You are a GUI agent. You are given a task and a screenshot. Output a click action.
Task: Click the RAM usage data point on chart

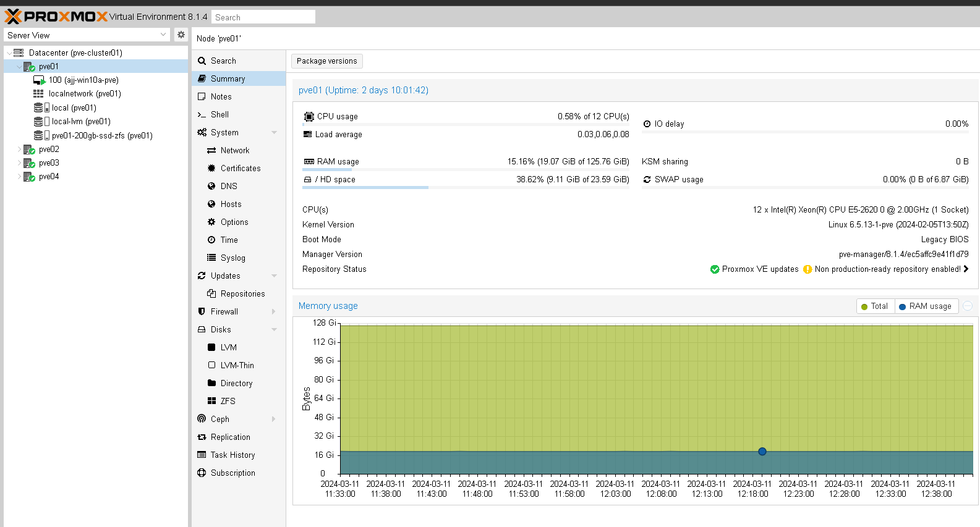(762, 452)
